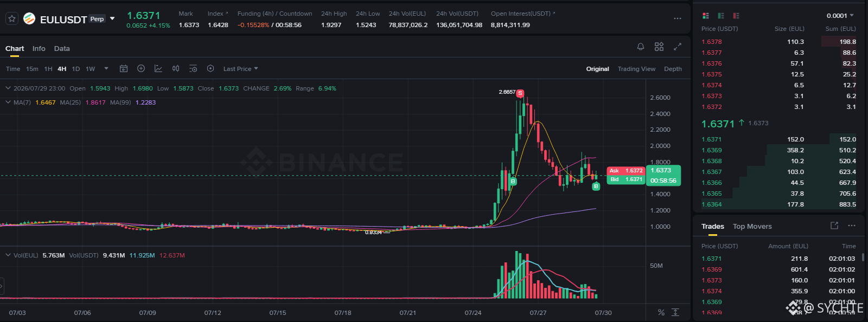Viewport: 868px width, 322px height.
Task: Open technical indicators line-chart icon
Action: (158, 68)
